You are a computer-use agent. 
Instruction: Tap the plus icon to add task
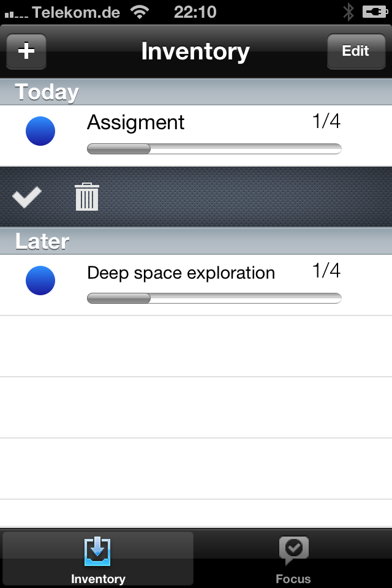(x=26, y=51)
